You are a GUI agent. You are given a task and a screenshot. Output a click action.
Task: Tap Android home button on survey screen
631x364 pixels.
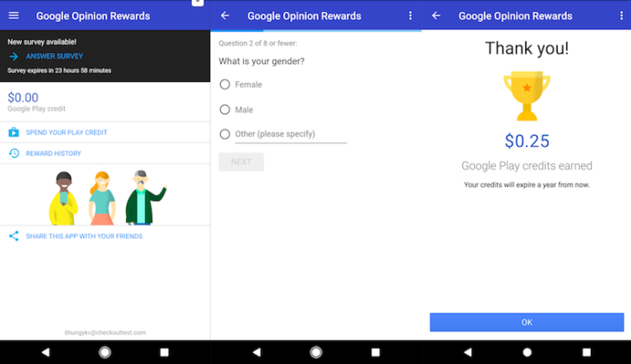point(315,352)
